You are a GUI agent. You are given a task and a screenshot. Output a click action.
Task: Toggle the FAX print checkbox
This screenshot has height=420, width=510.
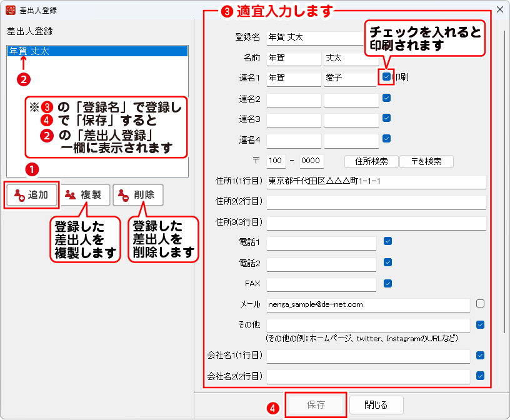[387, 283]
